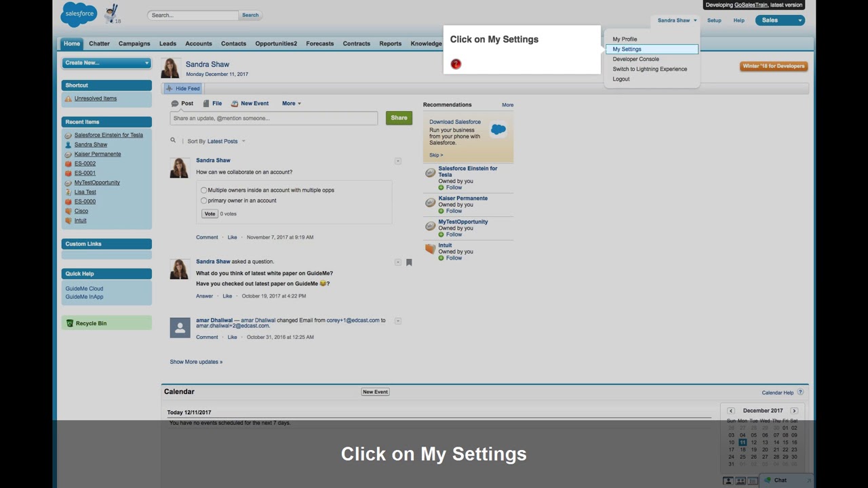Open Kaiser Permanente in Recent Items
Viewport: 868px width, 488px height.
[x=98, y=154]
